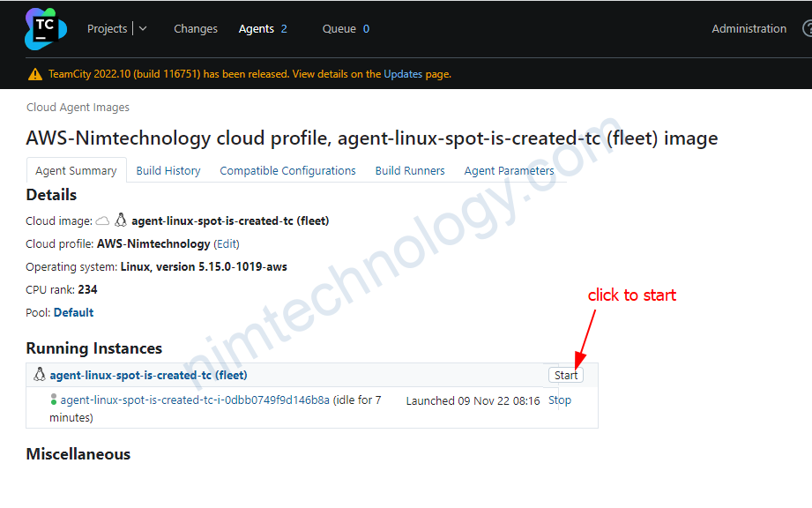
Task: Click the Cloud Agent Images breadcrumb
Action: (x=78, y=108)
